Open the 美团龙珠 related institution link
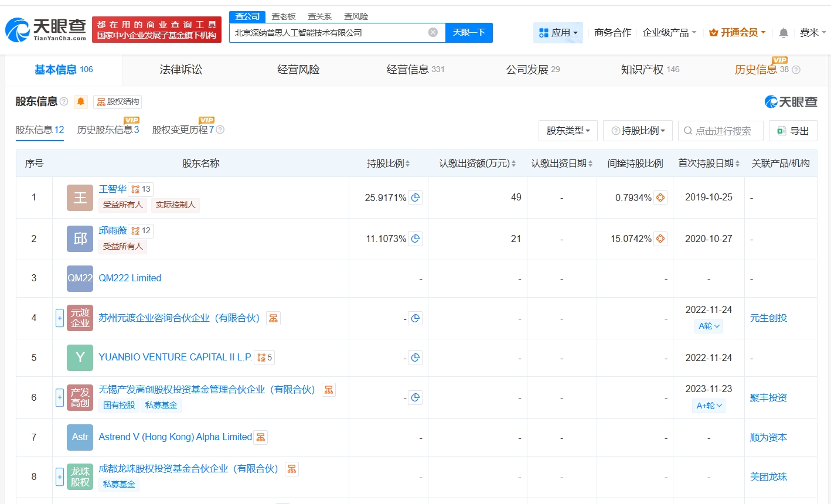This screenshot has height=504, width=831. (x=768, y=476)
